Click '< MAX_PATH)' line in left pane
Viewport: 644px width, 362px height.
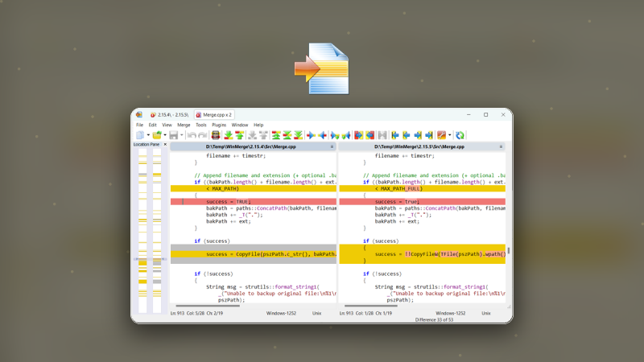tap(254, 188)
